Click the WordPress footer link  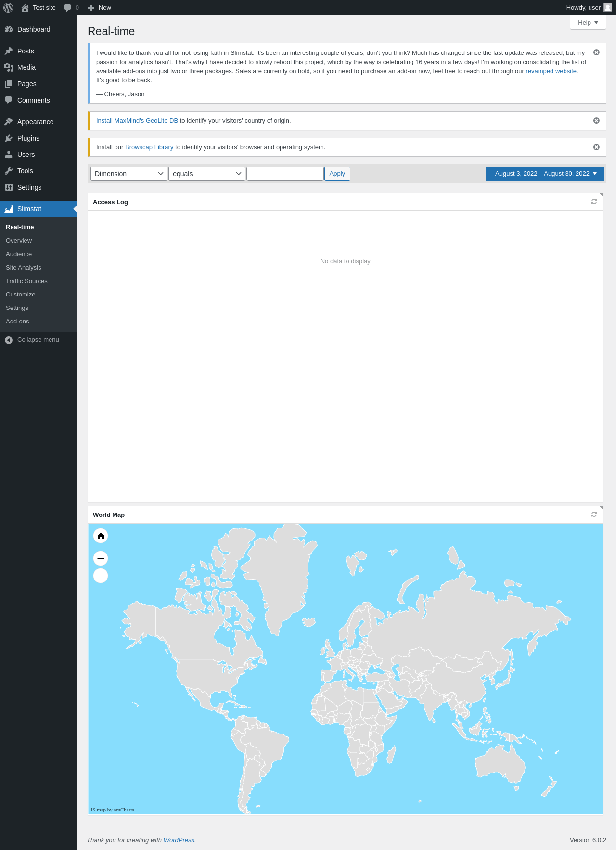(179, 840)
